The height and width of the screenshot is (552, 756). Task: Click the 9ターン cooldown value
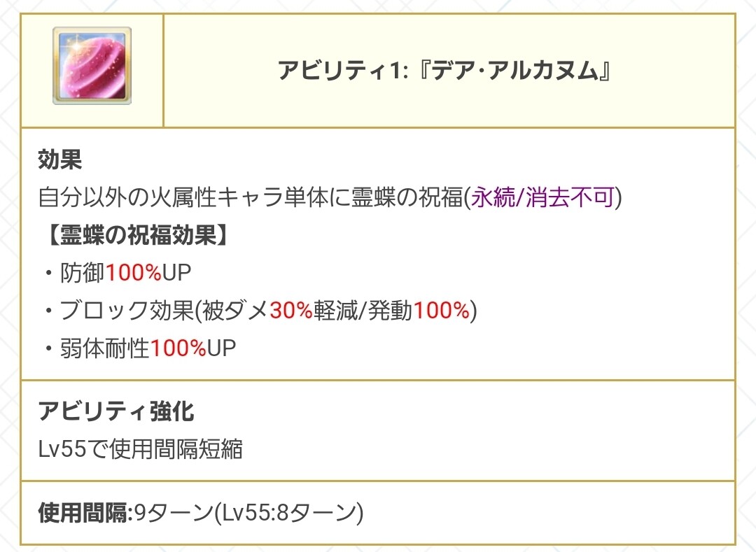(x=172, y=514)
